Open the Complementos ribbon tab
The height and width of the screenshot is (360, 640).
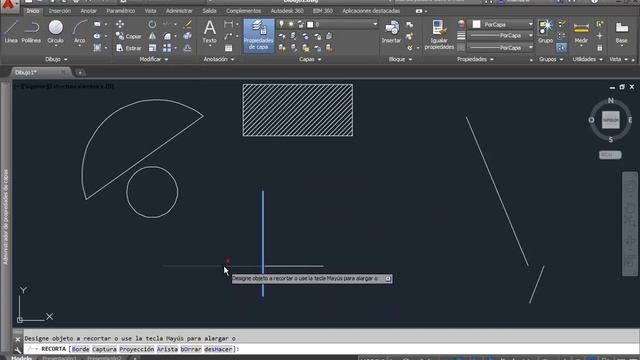(x=243, y=11)
